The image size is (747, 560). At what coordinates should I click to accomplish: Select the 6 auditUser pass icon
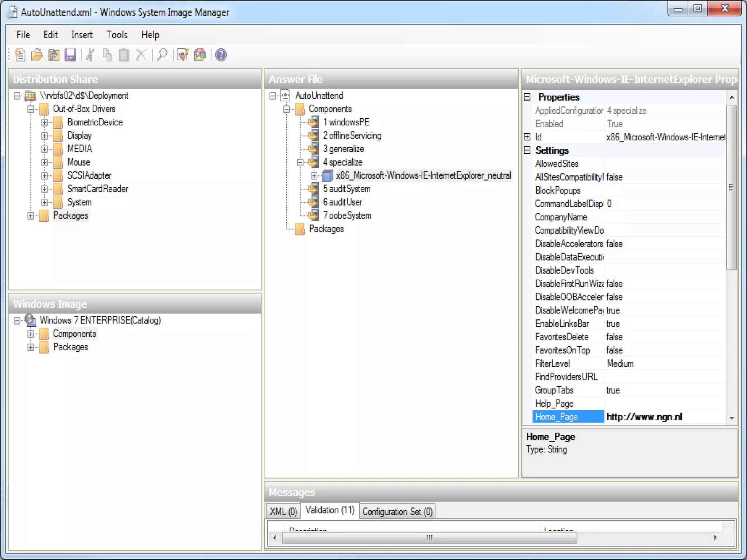pos(313,202)
